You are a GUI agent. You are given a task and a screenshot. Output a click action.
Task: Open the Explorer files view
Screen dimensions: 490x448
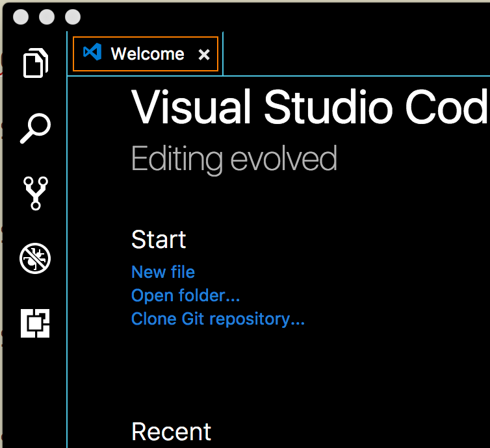35,63
